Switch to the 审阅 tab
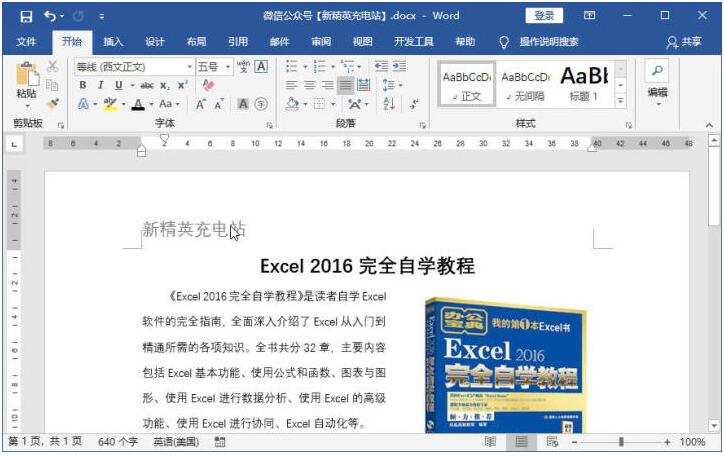The image size is (724, 456). (321, 42)
